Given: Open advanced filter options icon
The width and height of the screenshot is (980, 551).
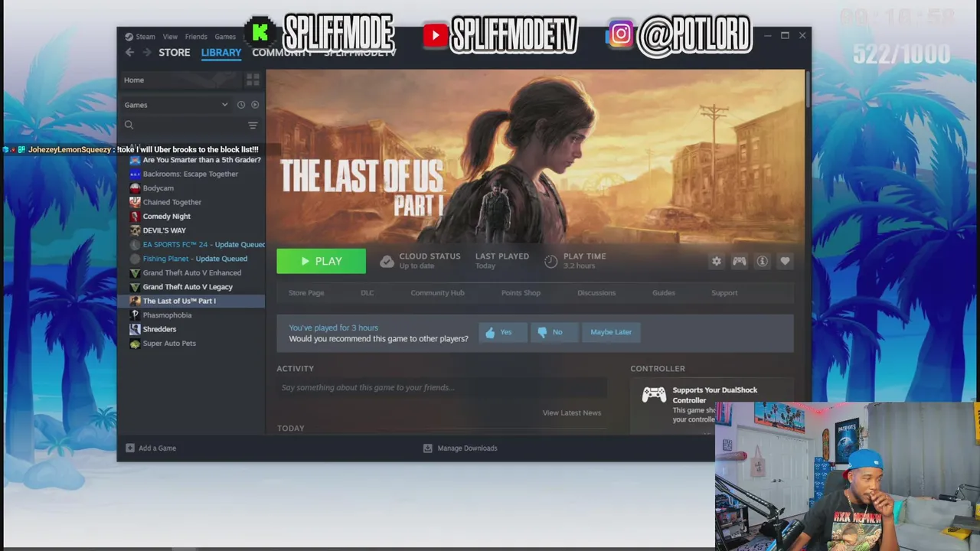Looking at the screenshot, I should 253,125.
